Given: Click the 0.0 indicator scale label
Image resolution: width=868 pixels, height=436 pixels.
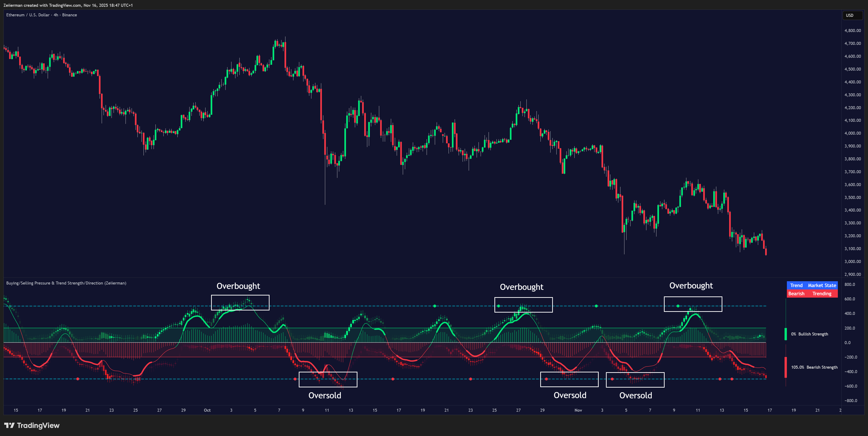Looking at the screenshot, I should pyautogui.click(x=847, y=343).
